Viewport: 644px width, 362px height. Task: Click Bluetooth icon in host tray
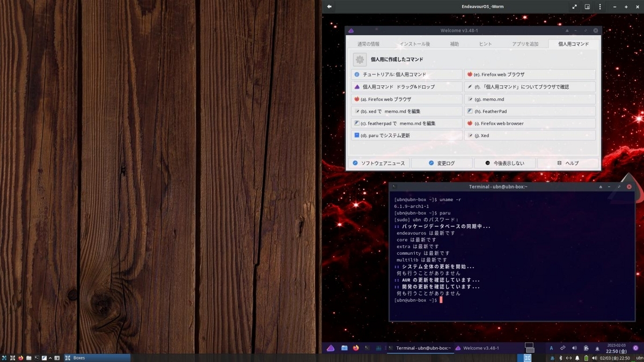coord(561,358)
